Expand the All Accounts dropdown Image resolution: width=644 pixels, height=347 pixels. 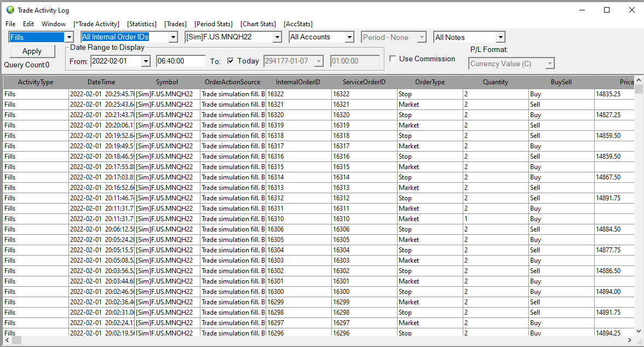[349, 37]
